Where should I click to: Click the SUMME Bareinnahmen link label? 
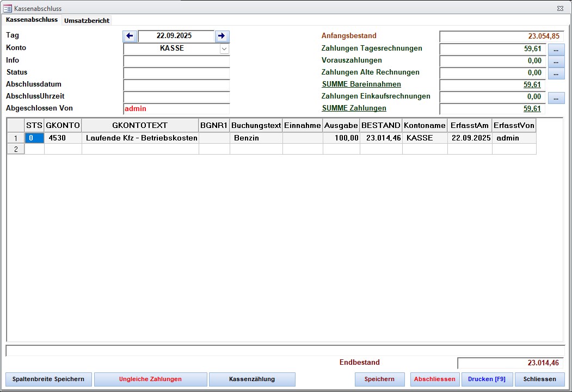click(361, 84)
